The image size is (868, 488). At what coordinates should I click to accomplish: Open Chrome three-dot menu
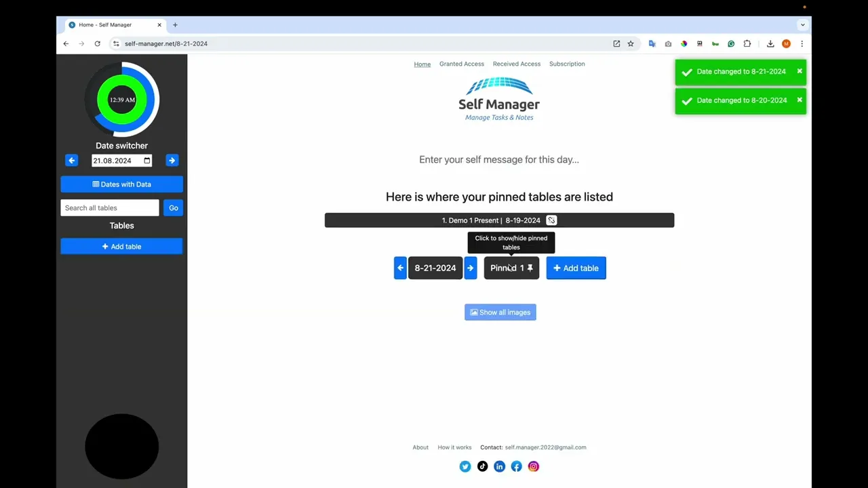(802, 43)
